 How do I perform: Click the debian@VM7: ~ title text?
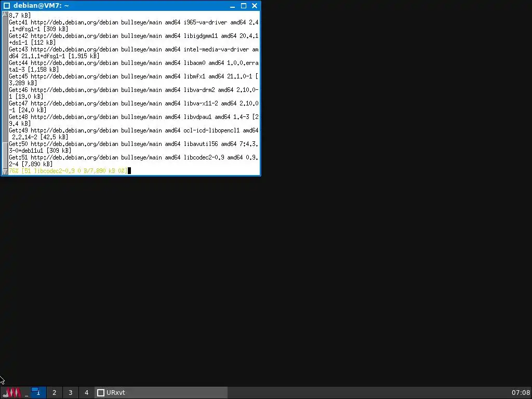41,5
